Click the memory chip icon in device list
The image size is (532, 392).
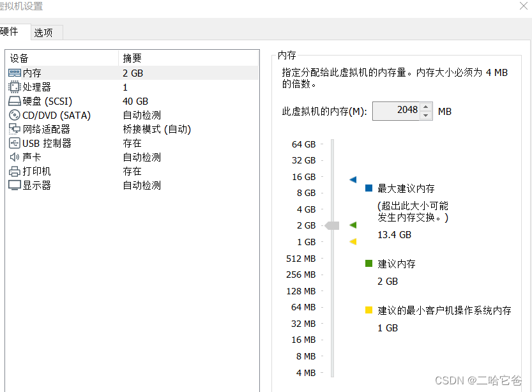pyautogui.click(x=15, y=73)
